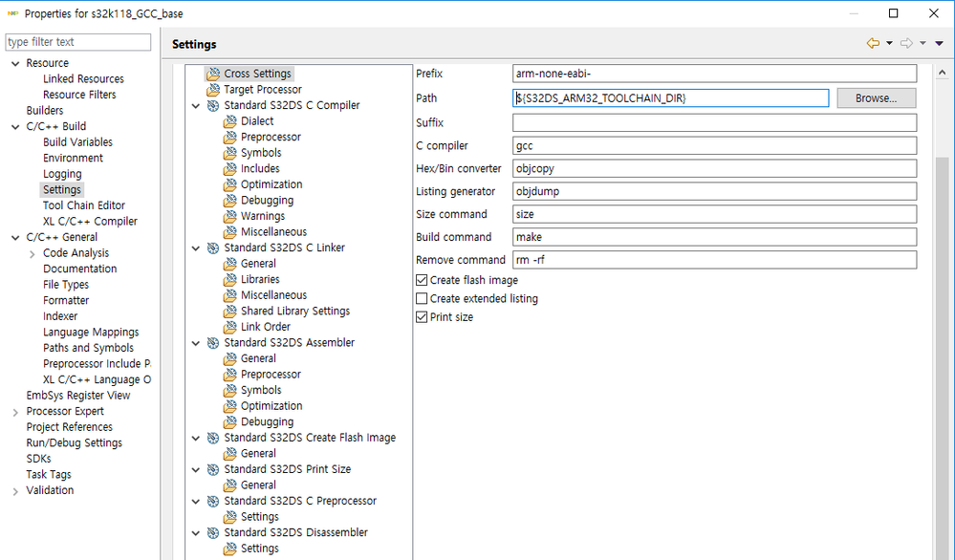This screenshot has width=955, height=560.
Task: Click the compiler Preprocessor option icon
Action: [x=230, y=137]
